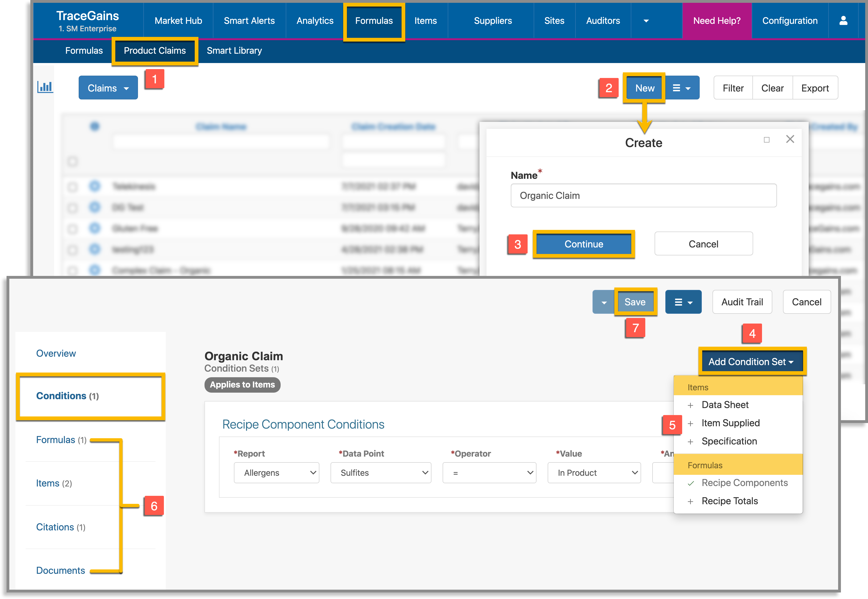
Task: Open the Conditions (1) section
Action: pyautogui.click(x=90, y=396)
